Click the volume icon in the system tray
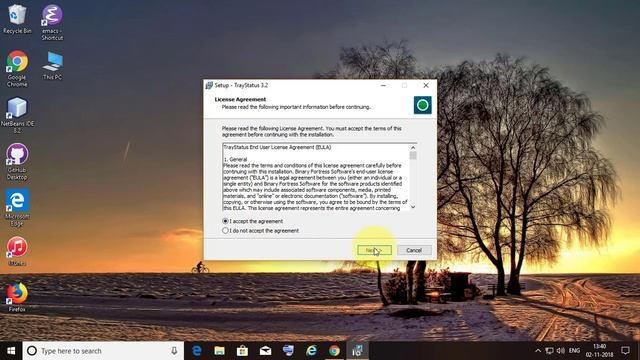The height and width of the screenshot is (360, 640). [x=560, y=351]
